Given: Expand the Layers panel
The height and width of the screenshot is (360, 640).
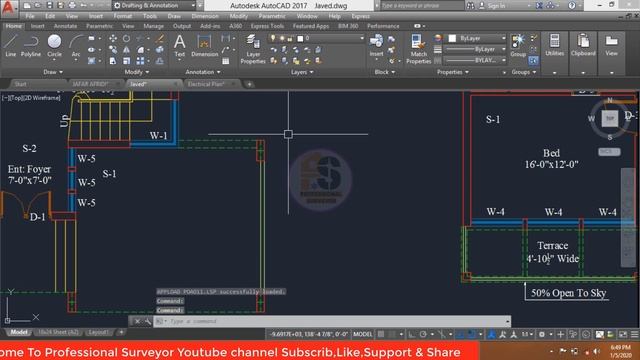Looking at the screenshot, I should pyautogui.click(x=302, y=72).
